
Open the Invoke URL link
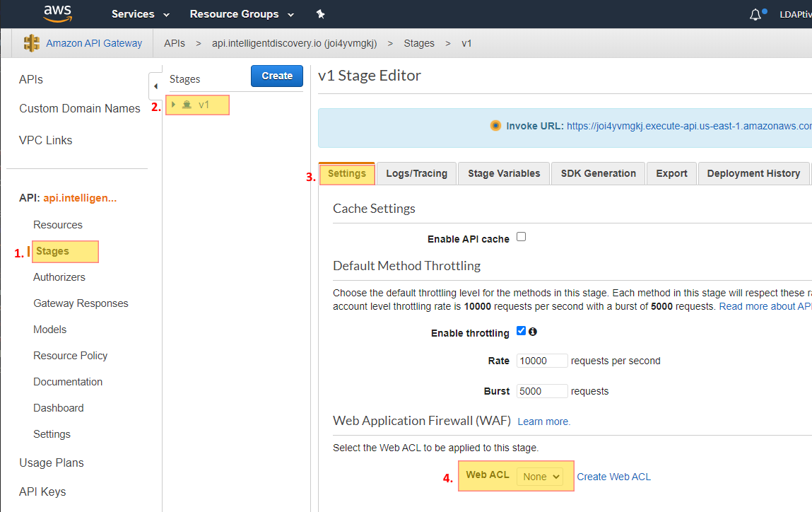689,126
